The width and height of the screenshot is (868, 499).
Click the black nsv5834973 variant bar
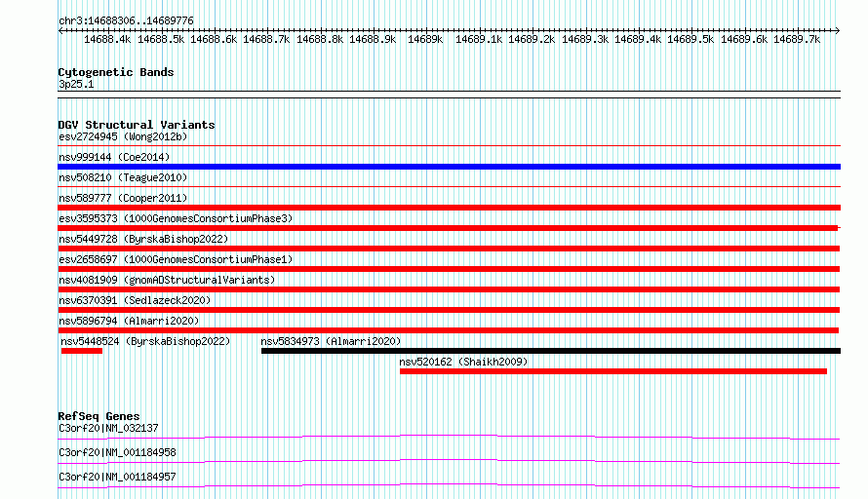(551, 351)
